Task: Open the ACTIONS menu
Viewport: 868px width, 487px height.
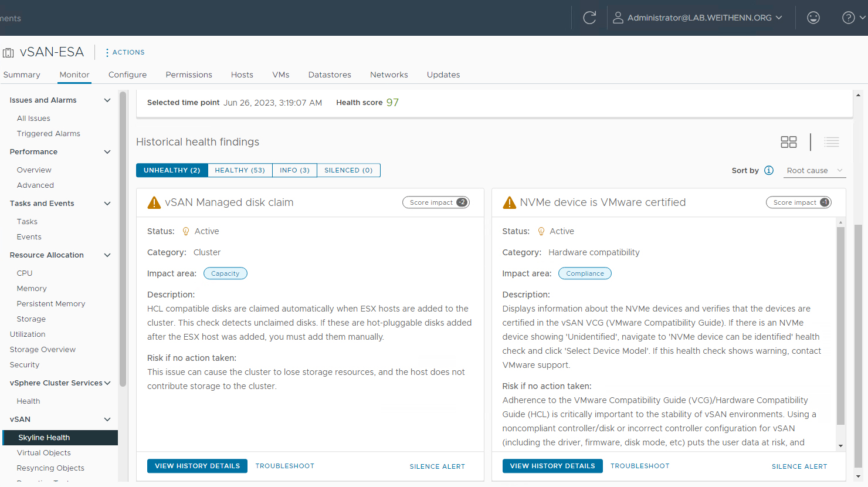Action: click(125, 52)
